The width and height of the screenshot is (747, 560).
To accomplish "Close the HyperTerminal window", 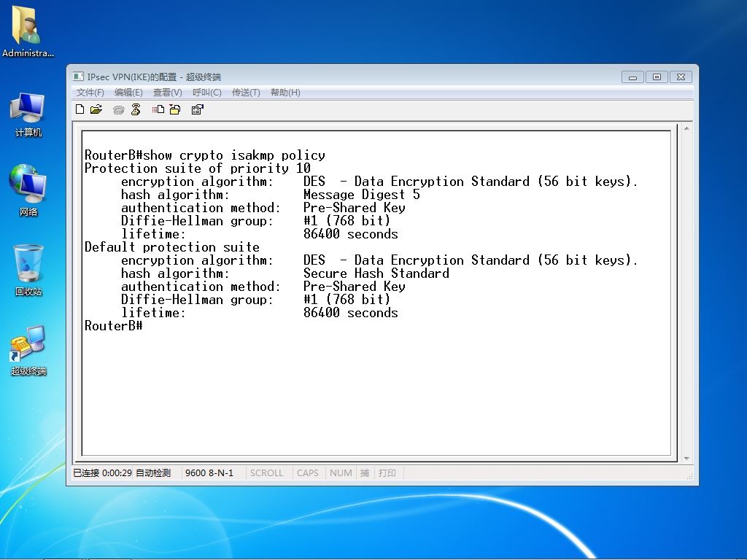I will (681, 77).
